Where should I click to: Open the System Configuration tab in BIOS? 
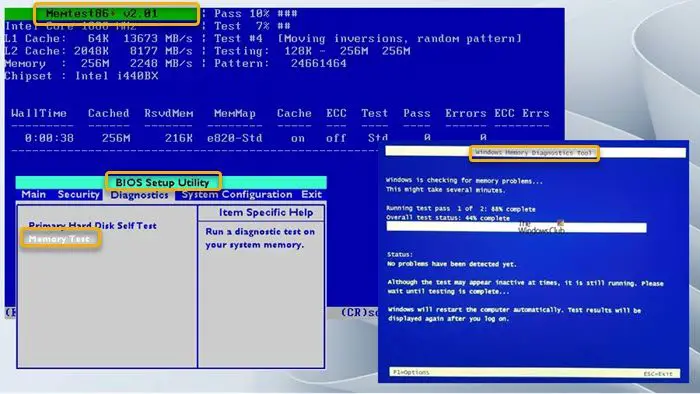click(x=237, y=195)
